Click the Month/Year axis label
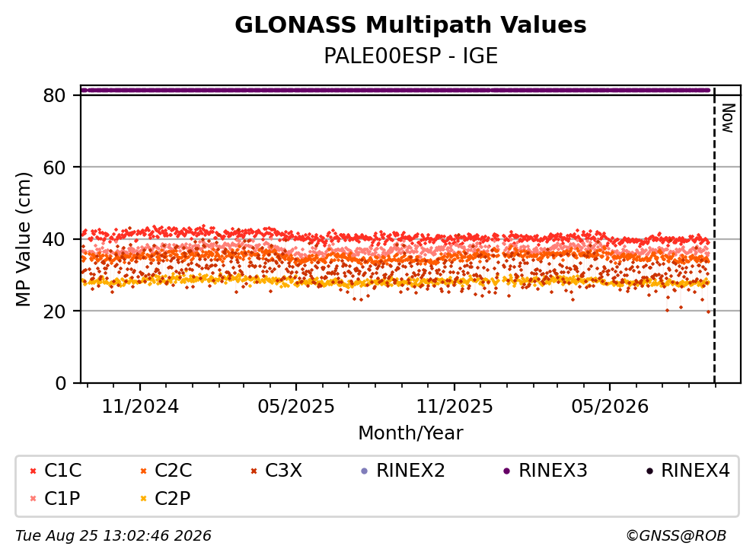Viewport: 756px width, 559px height. tap(410, 433)
